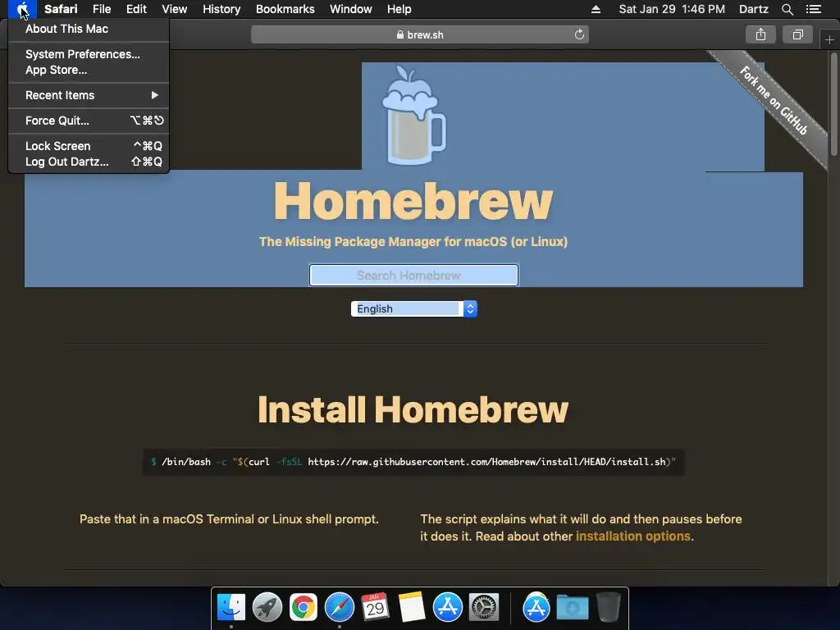The height and width of the screenshot is (630, 840).
Task: Open the Help menu
Action: (x=399, y=9)
